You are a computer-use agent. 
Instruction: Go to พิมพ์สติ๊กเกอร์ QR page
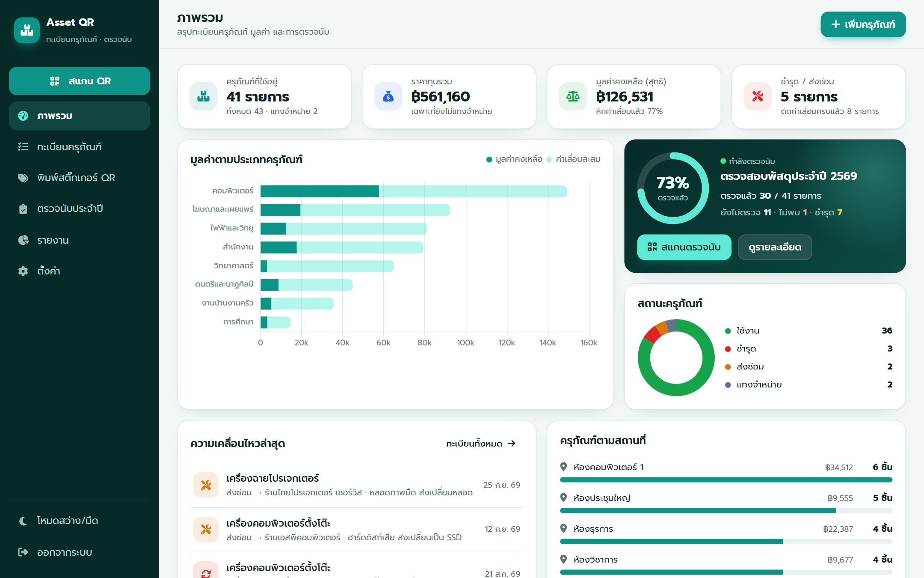[x=80, y=178]
